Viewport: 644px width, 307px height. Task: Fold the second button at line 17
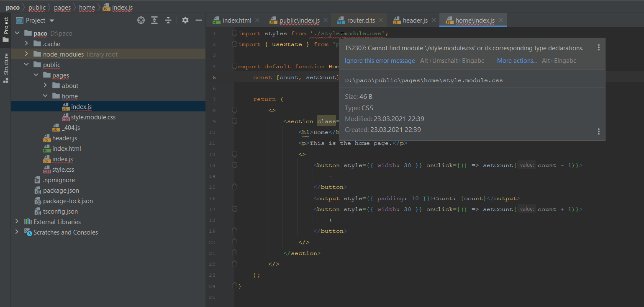click(235, 209)
